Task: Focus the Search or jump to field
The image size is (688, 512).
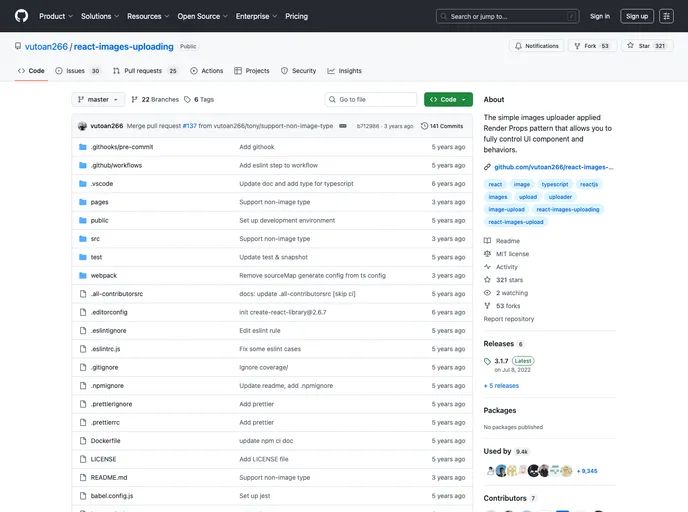Action: click(x=508, y=16)
